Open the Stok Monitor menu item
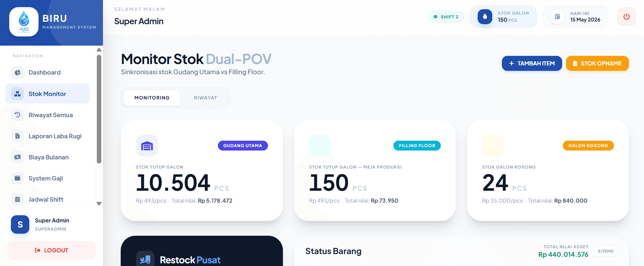 pos(47,94)
